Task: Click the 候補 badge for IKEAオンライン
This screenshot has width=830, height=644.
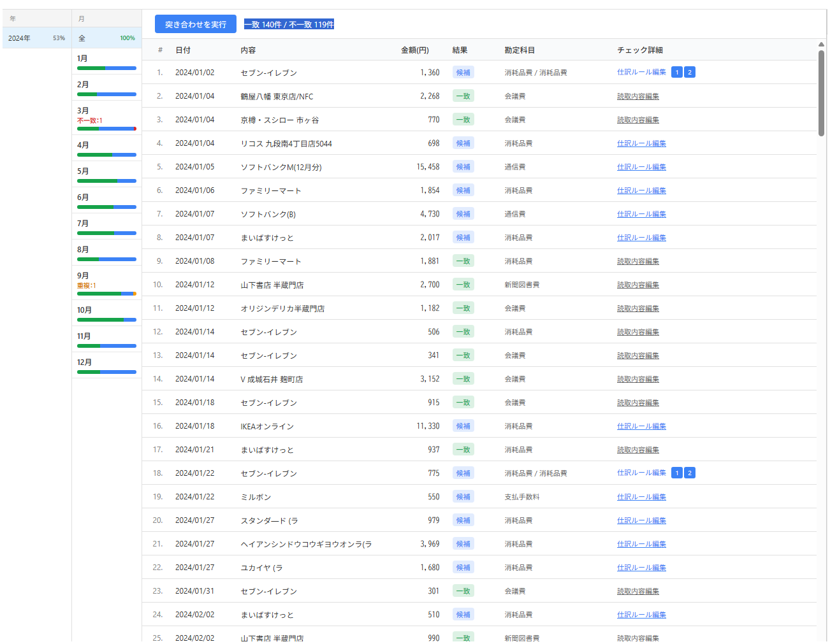Action: [x=463, y=426]
